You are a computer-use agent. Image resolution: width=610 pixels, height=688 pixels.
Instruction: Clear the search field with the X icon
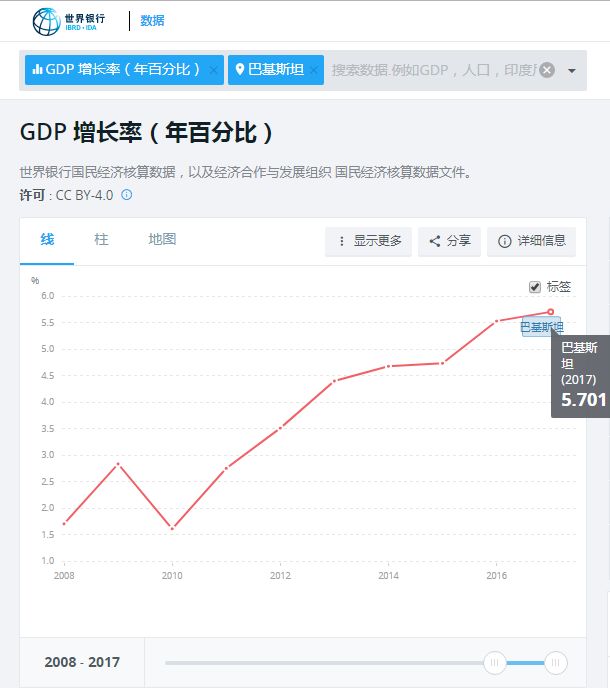click(x=547, y=70)
